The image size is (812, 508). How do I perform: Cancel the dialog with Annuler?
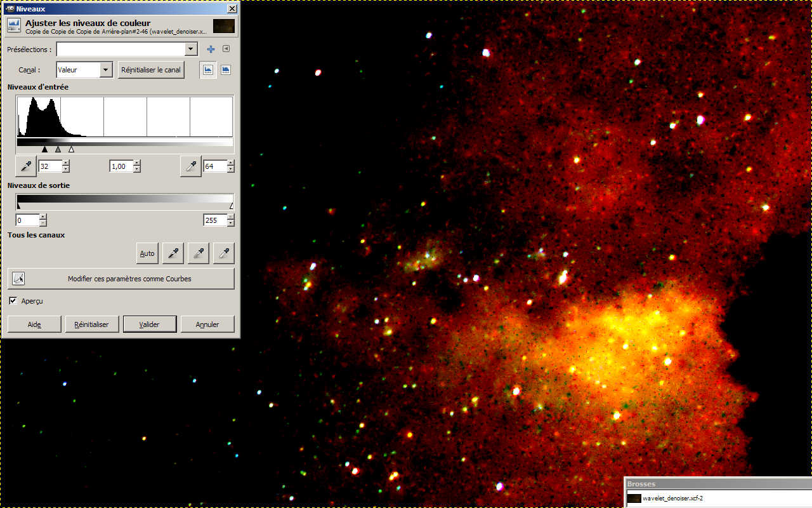coord(207,324)
